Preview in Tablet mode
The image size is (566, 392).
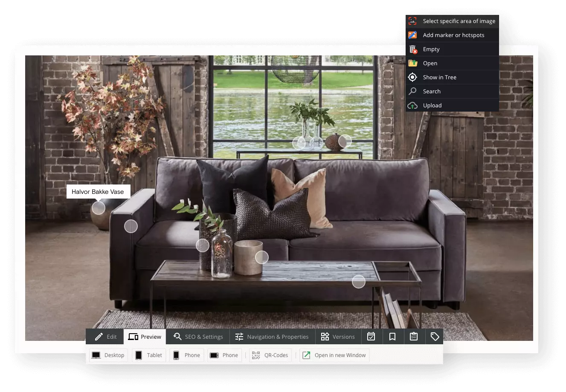click(149, 355)
